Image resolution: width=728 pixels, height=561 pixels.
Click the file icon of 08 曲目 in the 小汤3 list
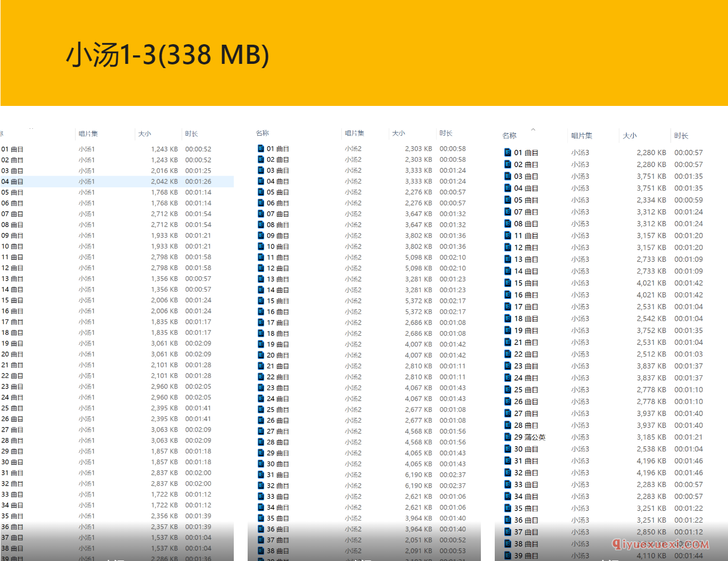508,224
